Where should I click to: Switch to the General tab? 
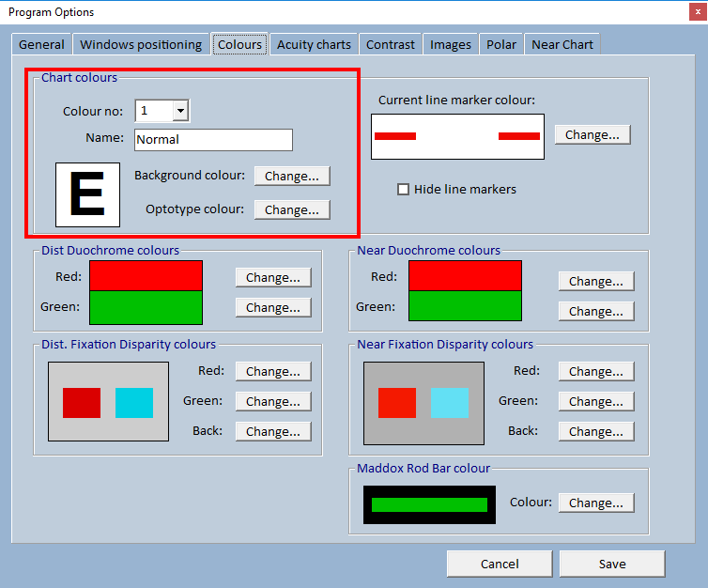coord(41,45)
